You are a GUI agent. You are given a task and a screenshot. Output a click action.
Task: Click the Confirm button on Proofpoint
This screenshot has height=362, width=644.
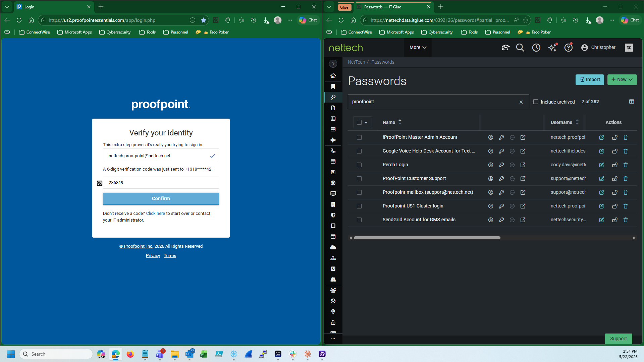pos(161,199)
